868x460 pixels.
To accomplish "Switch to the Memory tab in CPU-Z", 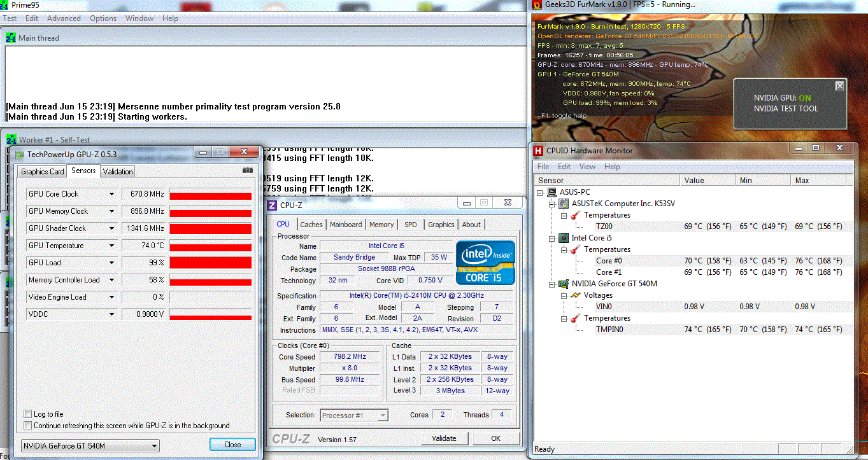I will 381,225.
